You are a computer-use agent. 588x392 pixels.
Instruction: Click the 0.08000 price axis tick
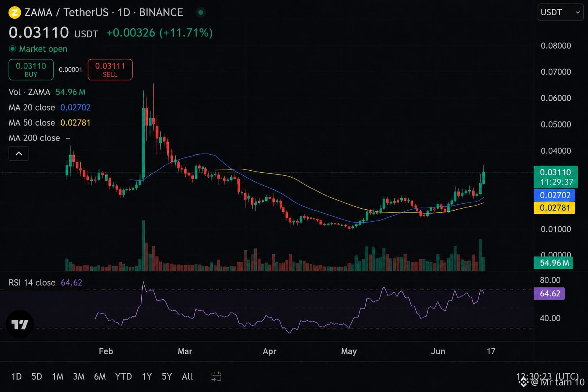click(x=556, y=46)
